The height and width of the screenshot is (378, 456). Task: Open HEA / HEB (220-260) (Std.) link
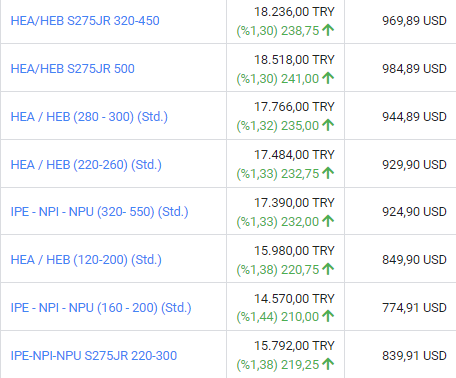[x=86, y=165]
